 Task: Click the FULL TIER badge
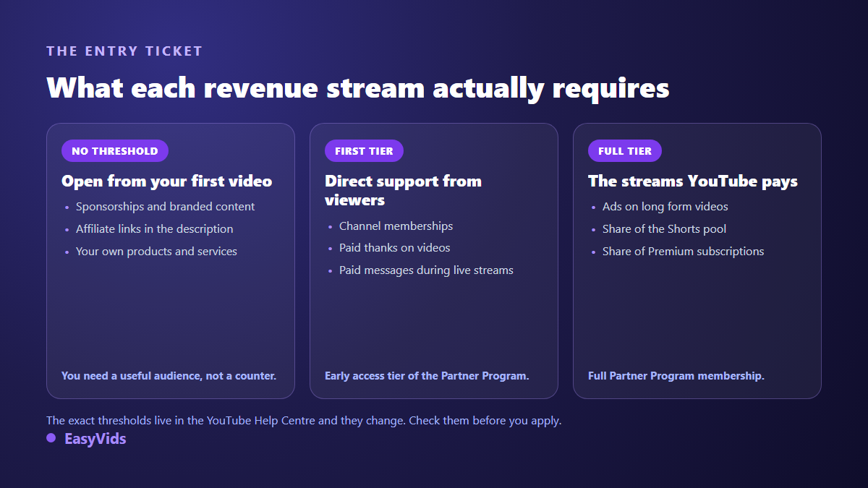pos(625,151)
